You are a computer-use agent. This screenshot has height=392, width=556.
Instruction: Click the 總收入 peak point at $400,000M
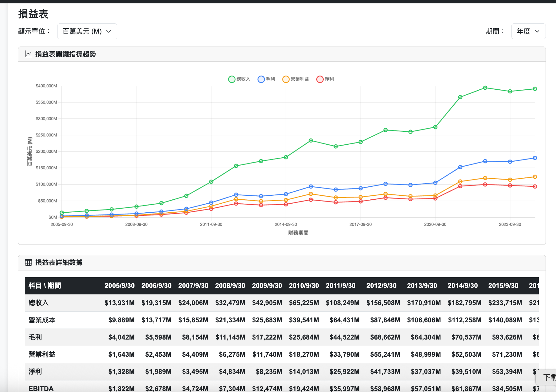click(485, 88)
